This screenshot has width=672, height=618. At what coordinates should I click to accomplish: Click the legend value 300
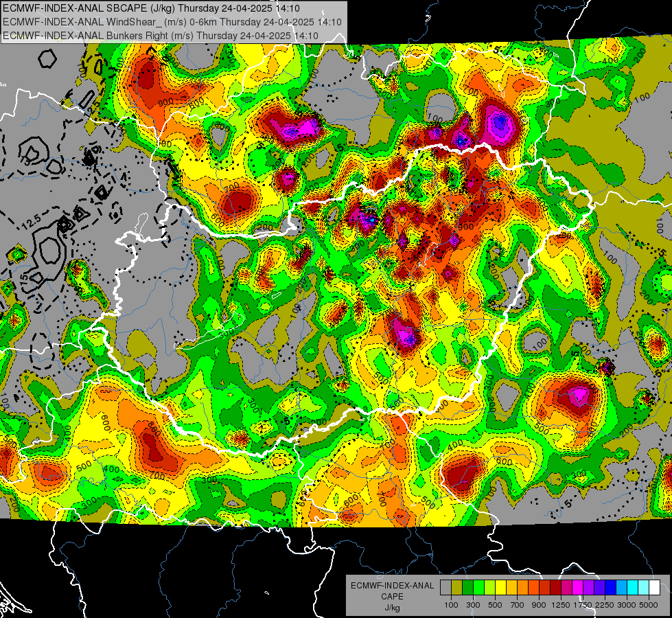pyautogui.click(x=473, y=605)
